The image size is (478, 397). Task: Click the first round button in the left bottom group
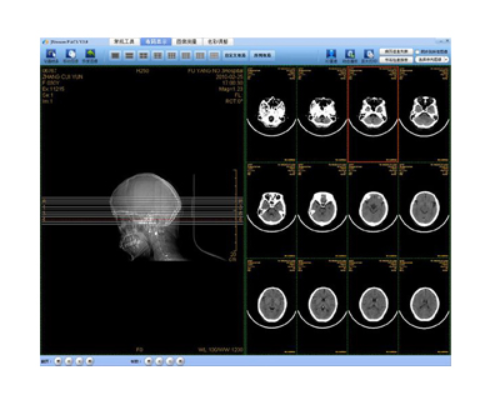58,361
